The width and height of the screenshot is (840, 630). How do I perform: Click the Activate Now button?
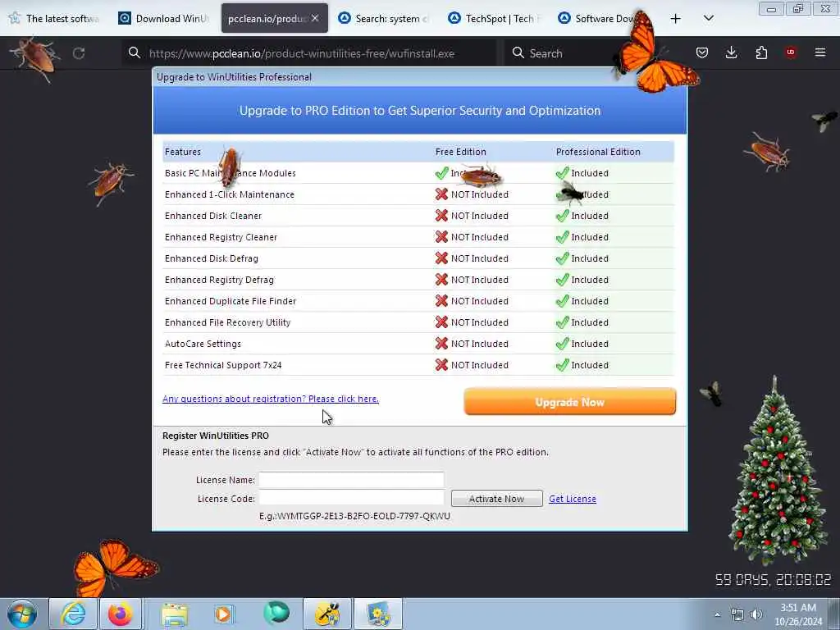pos(496,499)
